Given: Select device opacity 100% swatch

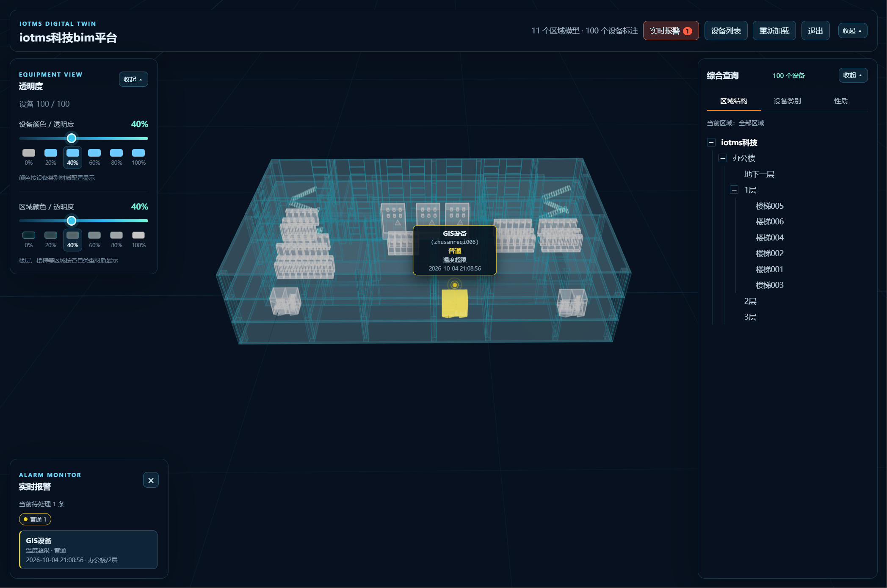Looking at the screenshot, I should (138, 157).
